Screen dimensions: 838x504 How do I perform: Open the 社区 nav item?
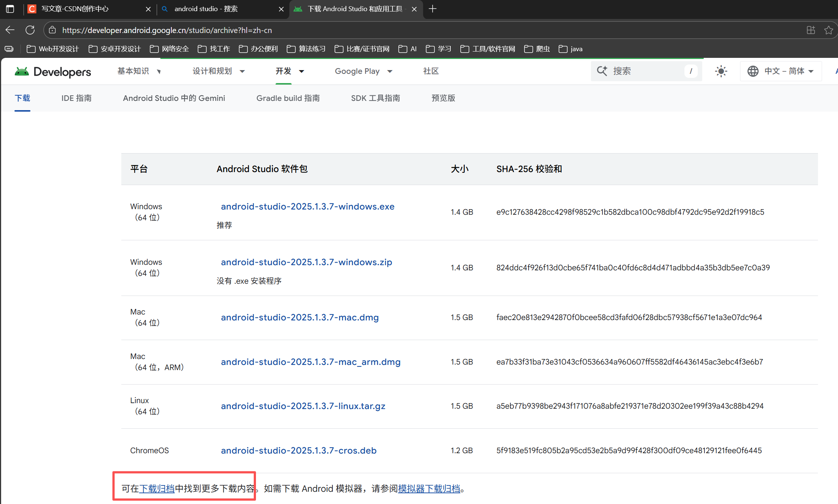click(431, 71)
